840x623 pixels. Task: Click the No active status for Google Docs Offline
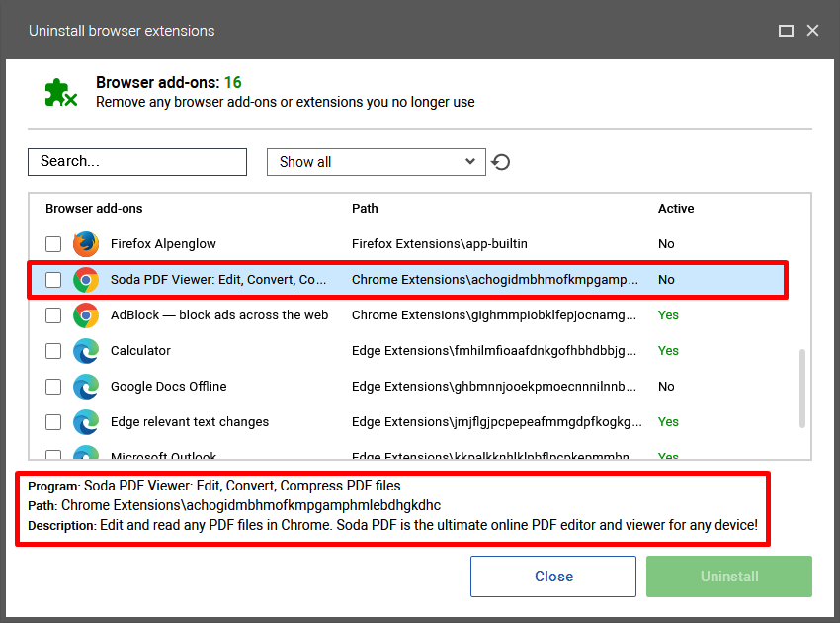tap(666, 387)
